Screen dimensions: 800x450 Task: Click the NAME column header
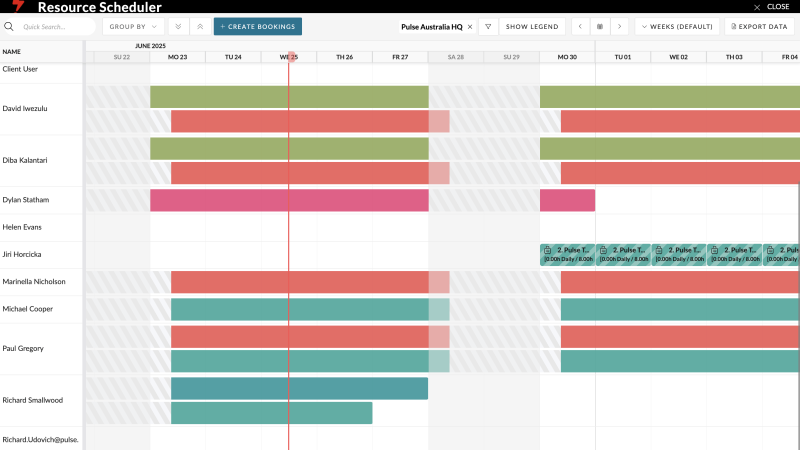tap(12, 52)
